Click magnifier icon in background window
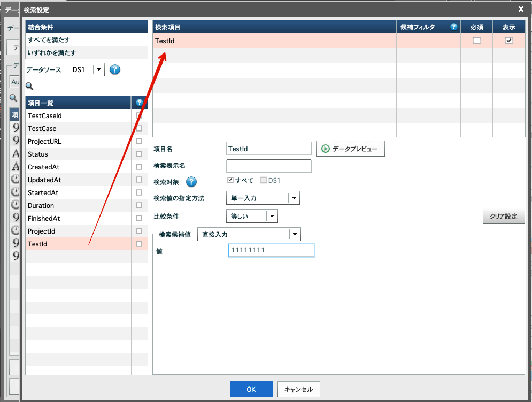Viewport: 532px width, 402px height. click(13, 98)
